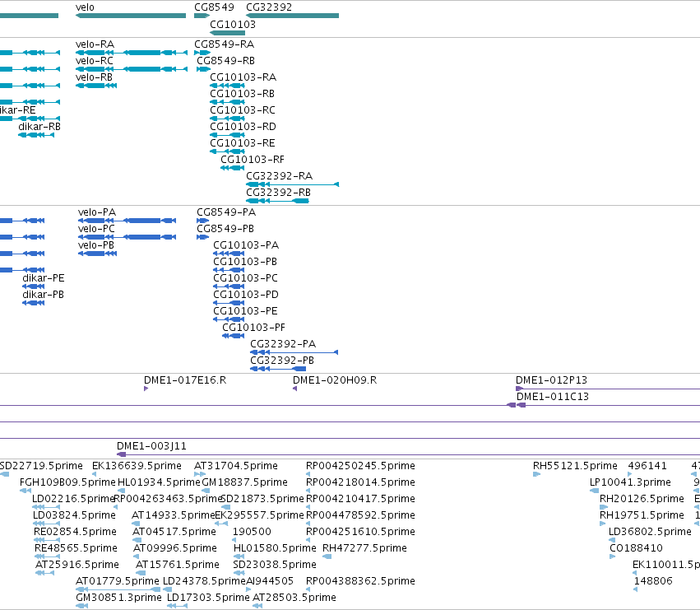Select CG10103-RA transcript

(x=227, y=86)
